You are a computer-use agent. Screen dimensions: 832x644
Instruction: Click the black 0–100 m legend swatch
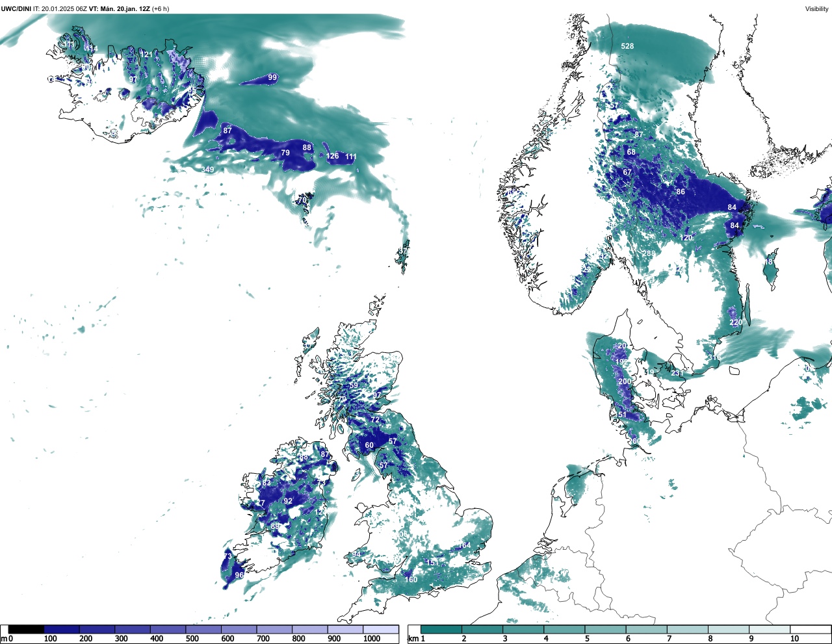click(x=26, y=630)
